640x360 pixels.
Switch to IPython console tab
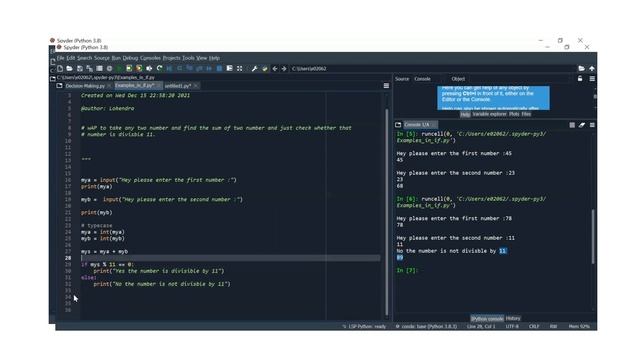coord(487,318)
